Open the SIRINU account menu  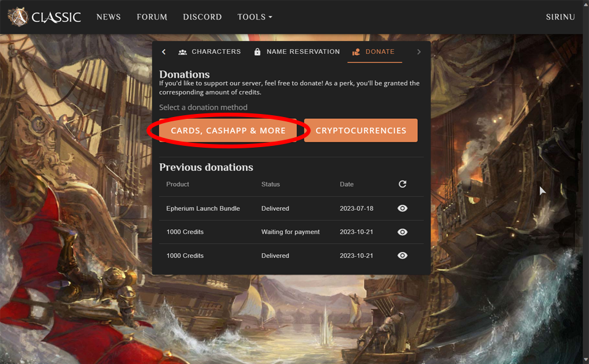[x=560, y=17]
